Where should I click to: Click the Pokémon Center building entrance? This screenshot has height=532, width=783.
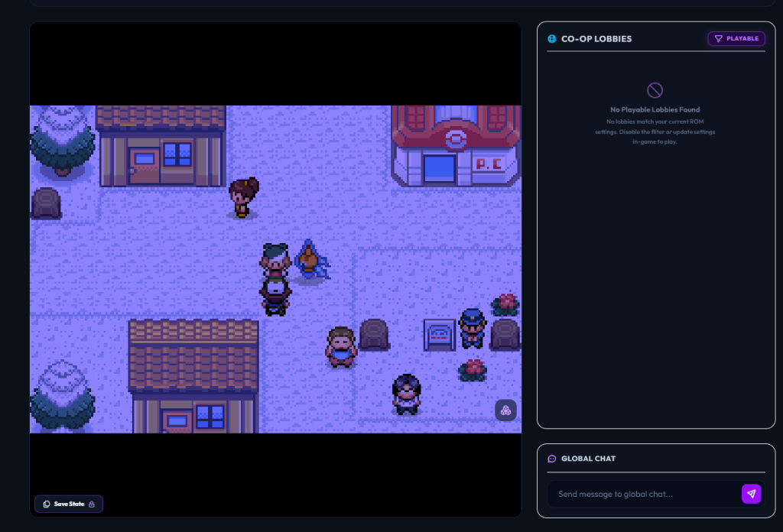point(440,169)
